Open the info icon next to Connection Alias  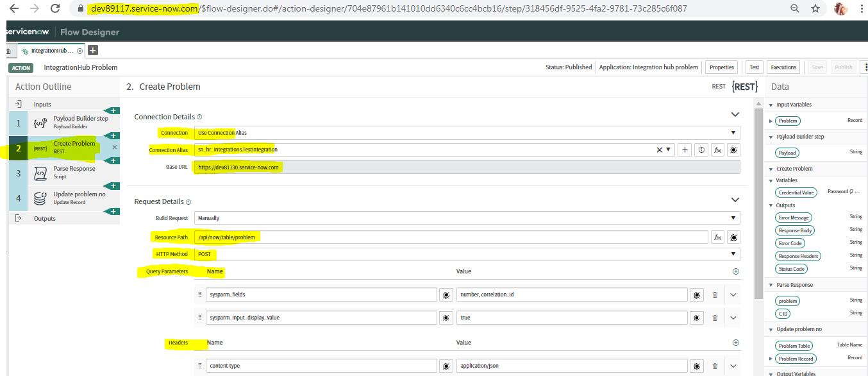(x=701, y=150)
